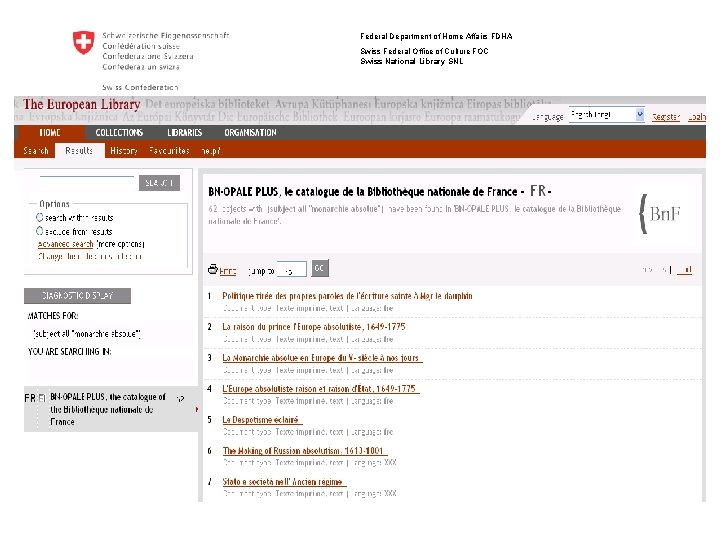Viewport: 720px width, 540px height.
Task: Click the printer icon beside Print
Action: tap(213, 270)
